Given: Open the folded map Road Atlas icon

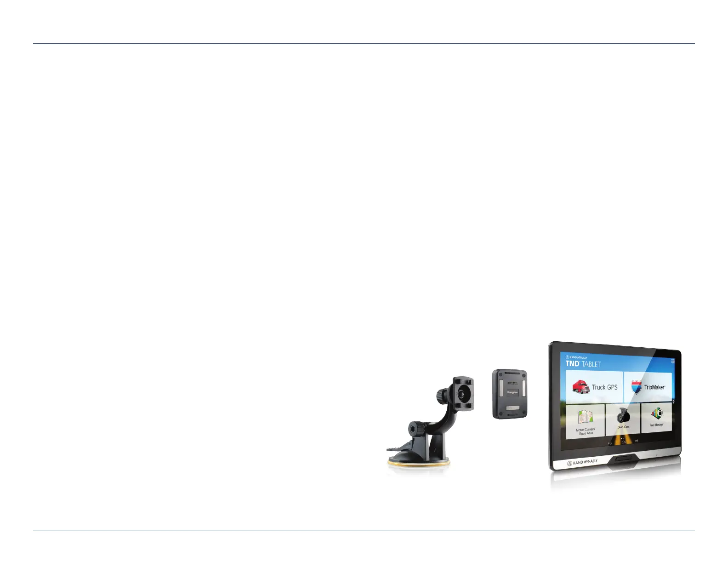Looking at the screenshot, I should 586,418.
